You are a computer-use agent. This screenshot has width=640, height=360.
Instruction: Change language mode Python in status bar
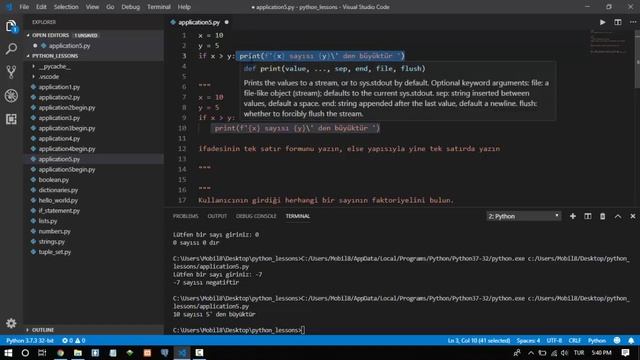coord(597,340)
